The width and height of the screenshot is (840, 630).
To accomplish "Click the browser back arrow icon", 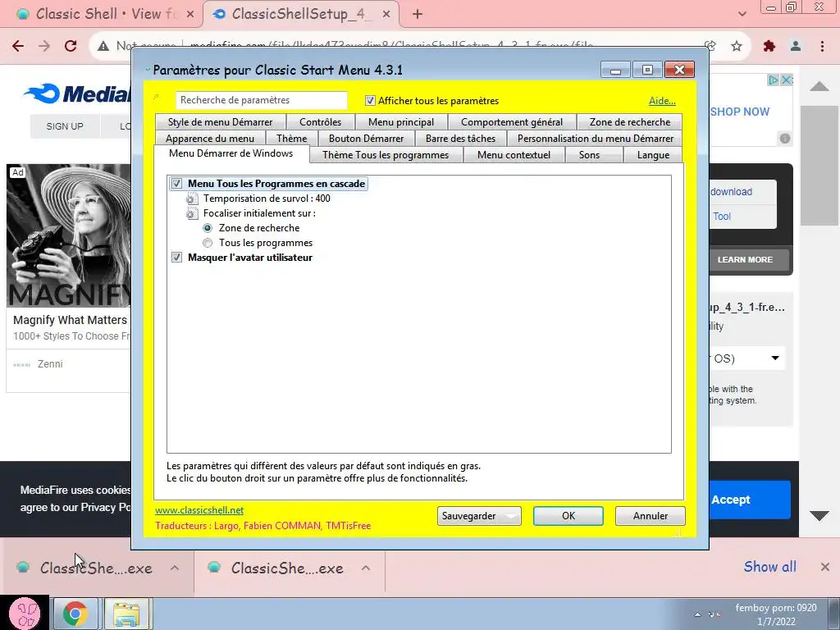I will coord(18,46).
